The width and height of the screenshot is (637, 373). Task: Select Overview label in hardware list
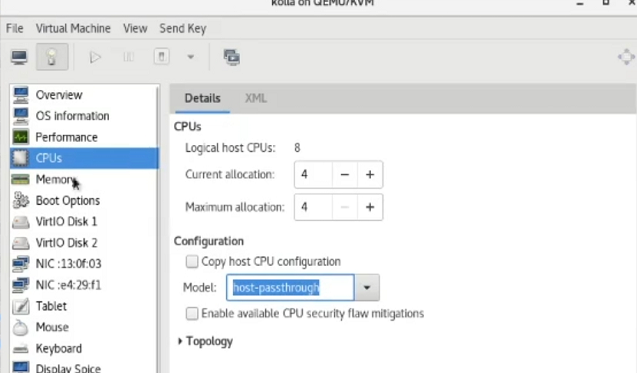pos(59,95)
